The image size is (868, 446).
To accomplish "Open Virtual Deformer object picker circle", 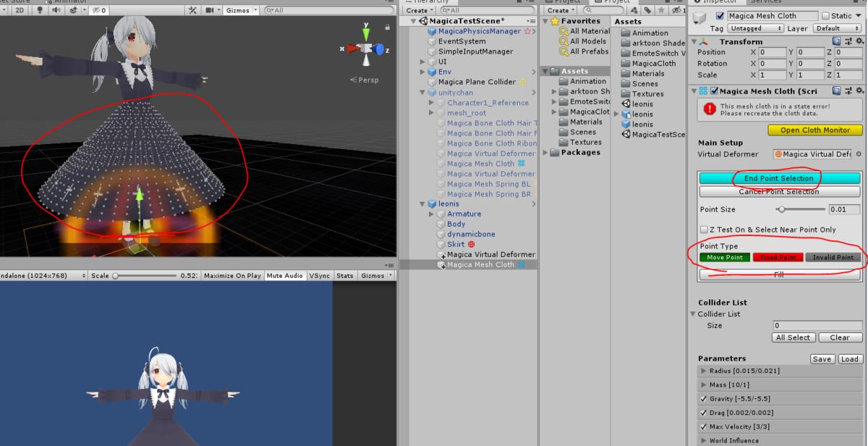I will click(859, 154).
